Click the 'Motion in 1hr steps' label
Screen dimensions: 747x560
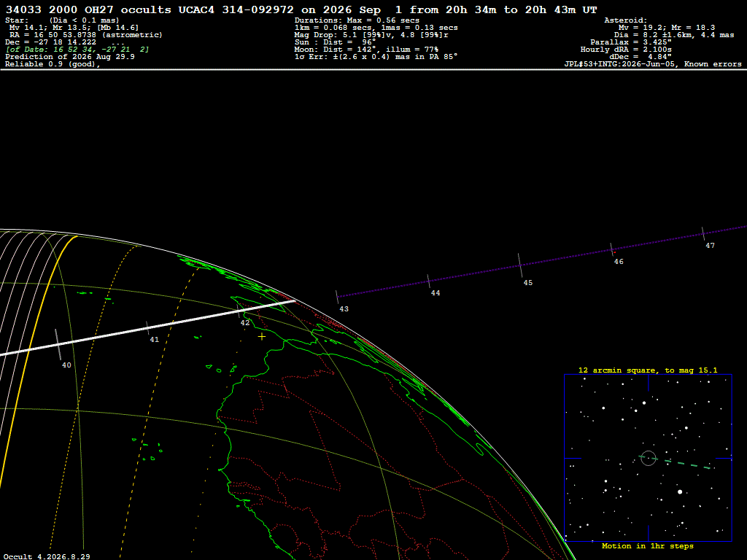coord(648,546)
